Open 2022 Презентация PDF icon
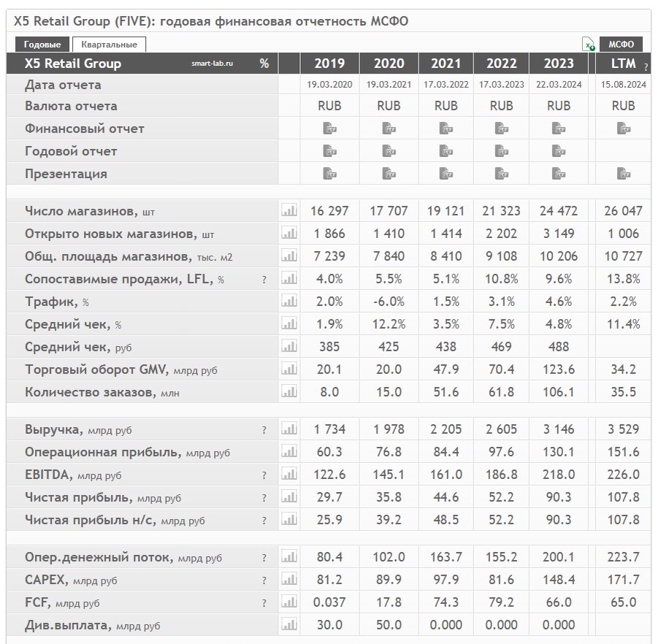 point(501,173)
